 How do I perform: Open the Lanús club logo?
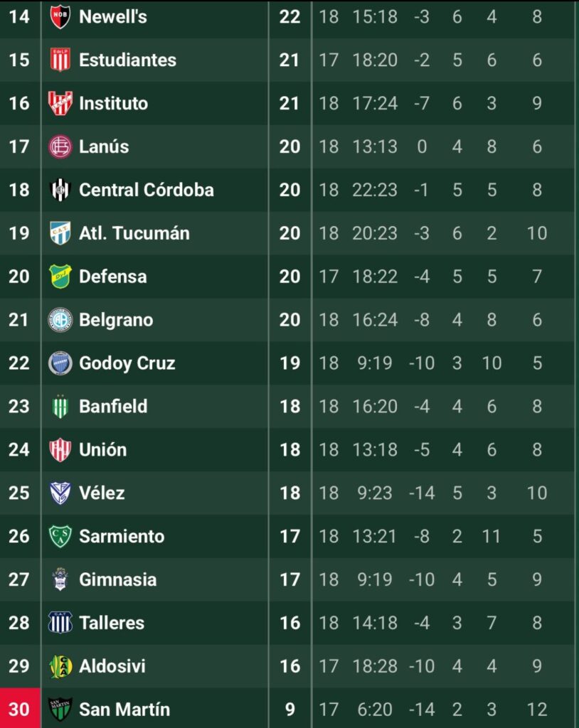click(60, 146)
